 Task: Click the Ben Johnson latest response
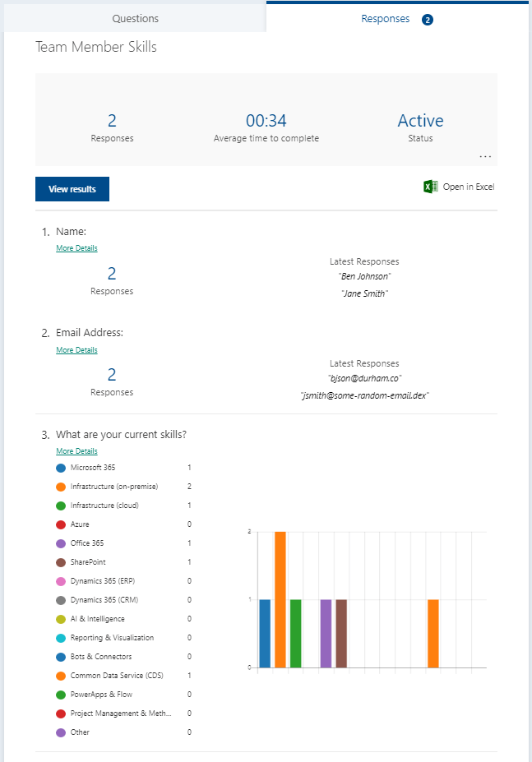tap(364, 276)
